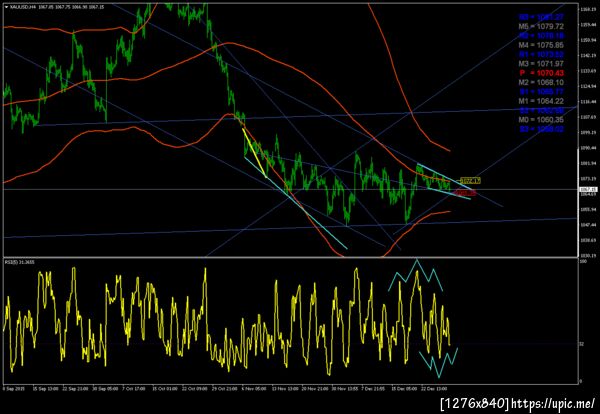This screenshot has height=414, width=600.
Task: Select the XAUUSD H4 price header text
Action: coord(56,7)
